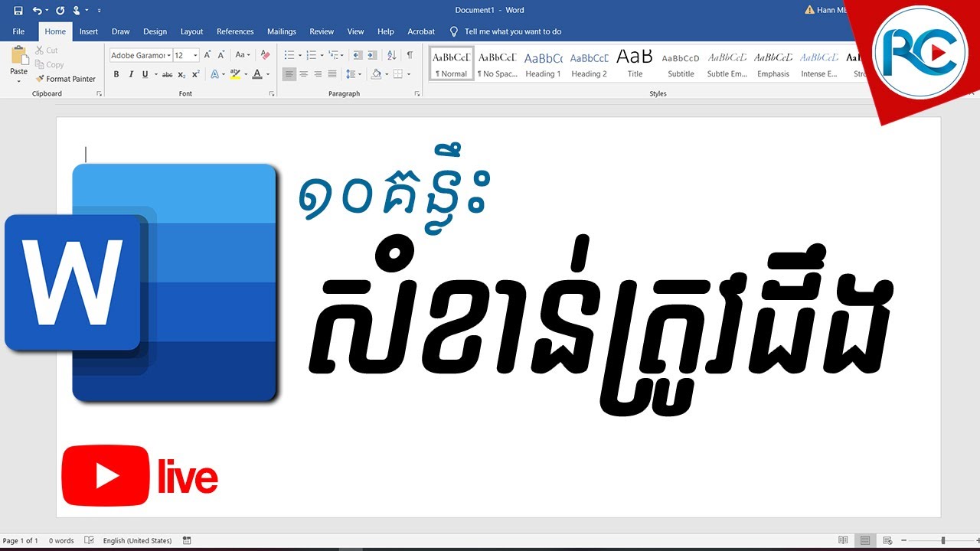
Task: Open the Undo history dropdown arrow
Action: pos(47,11)
